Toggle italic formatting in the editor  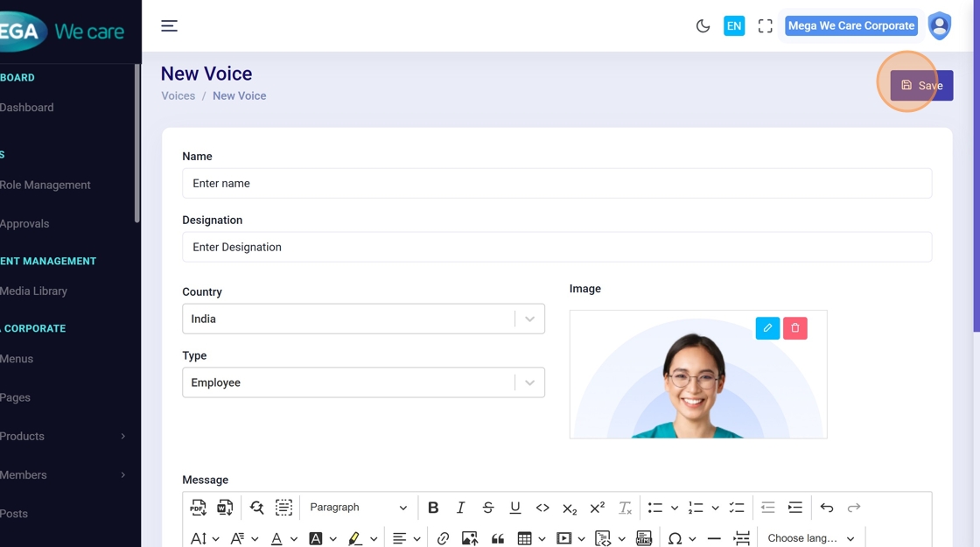tap(460, 508)
